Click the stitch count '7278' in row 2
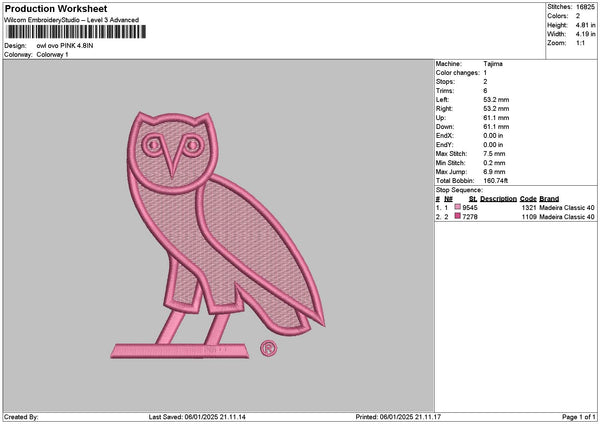Screen dimensions: 600x424 point(470,217)
